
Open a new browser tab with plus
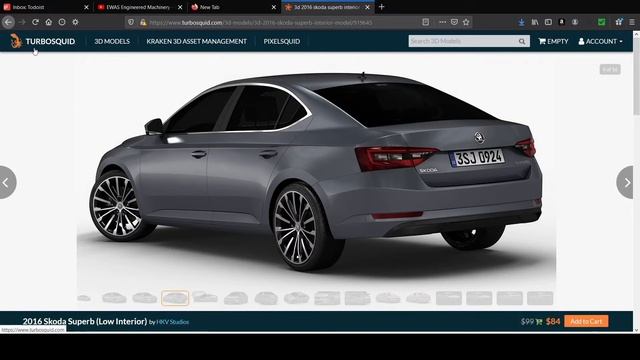[x=381, y=7]
